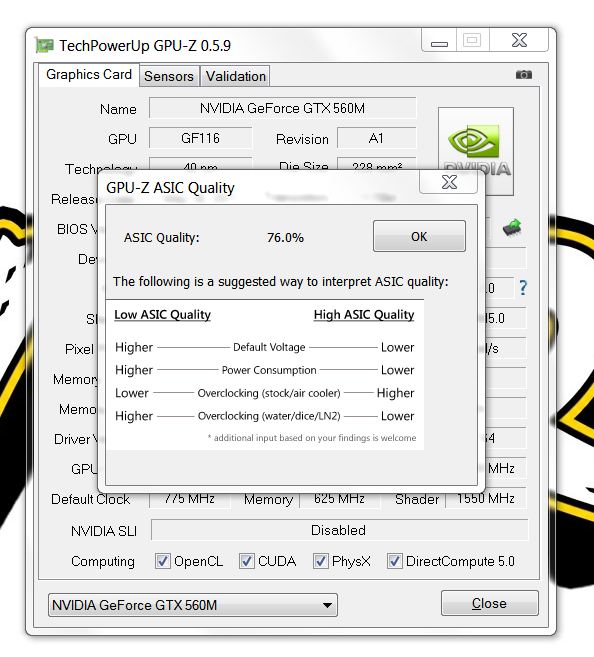
Task: Toggle the PhysX checkbox
Action: tap(320, 561)
